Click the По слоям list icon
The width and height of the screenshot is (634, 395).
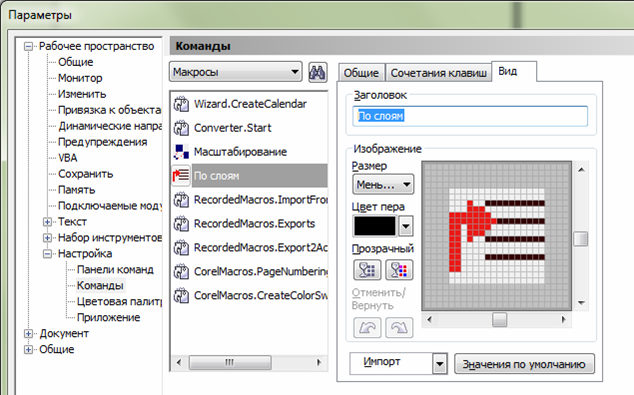point(181,175)
